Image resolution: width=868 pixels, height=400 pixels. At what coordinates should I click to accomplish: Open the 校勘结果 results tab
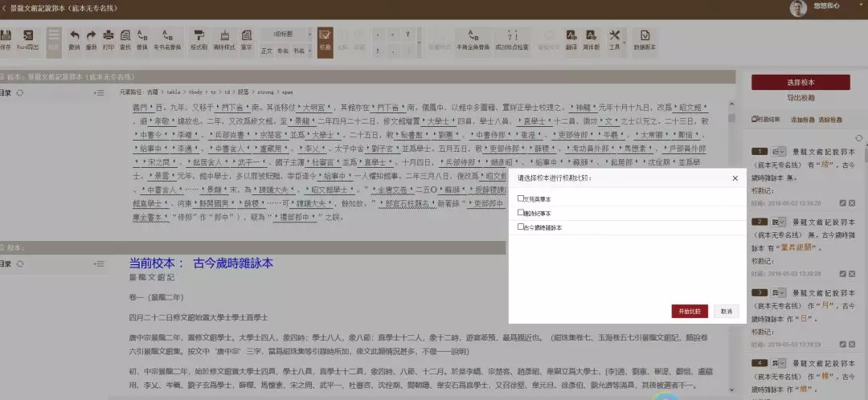point(766,120)
